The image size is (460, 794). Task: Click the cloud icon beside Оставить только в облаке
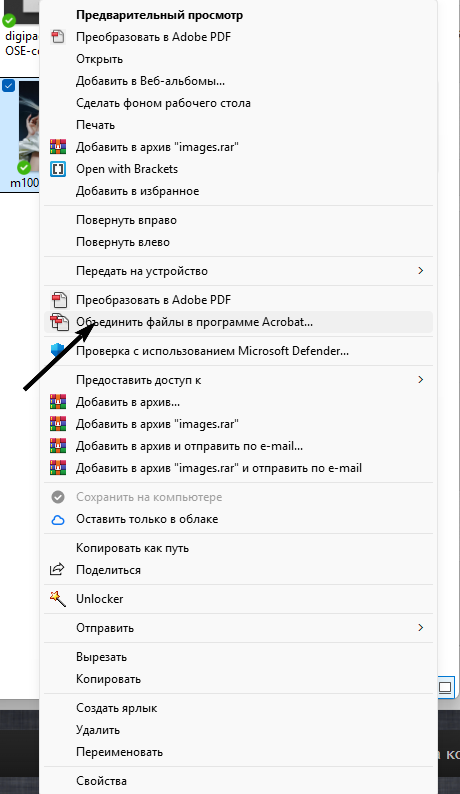coord(58,520)
